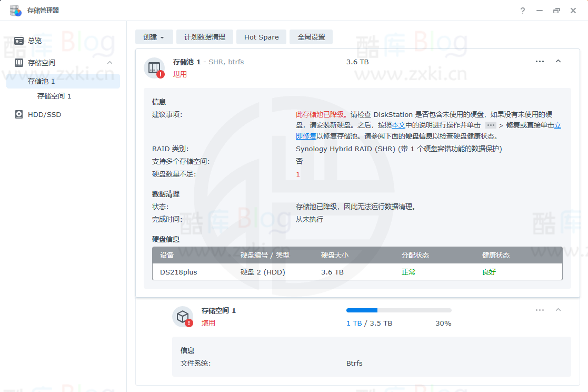
Task: Collapse the 存储空间 tree in sidebar
Action: tap(109, 62)
